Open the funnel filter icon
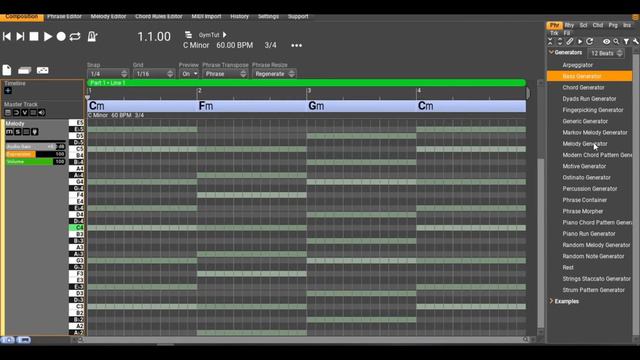640x360 pixels. tap(626, 41)
